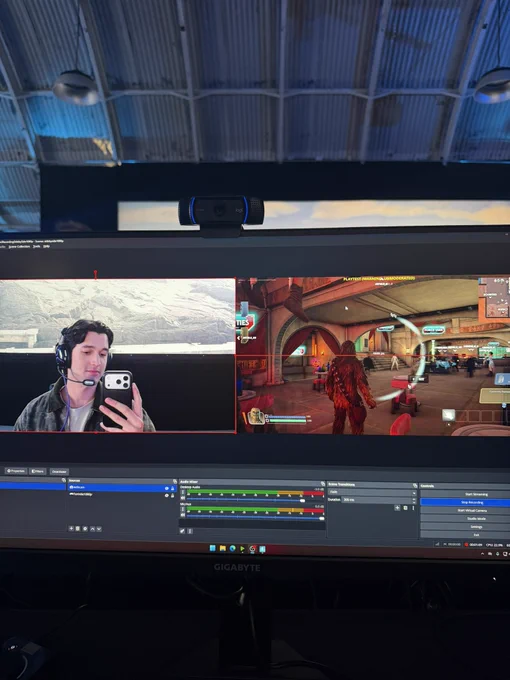Screen dimensions: 510x680
Task: Open the Scene Collection menu
Action: pyautogui.click(x=20, y=246)
